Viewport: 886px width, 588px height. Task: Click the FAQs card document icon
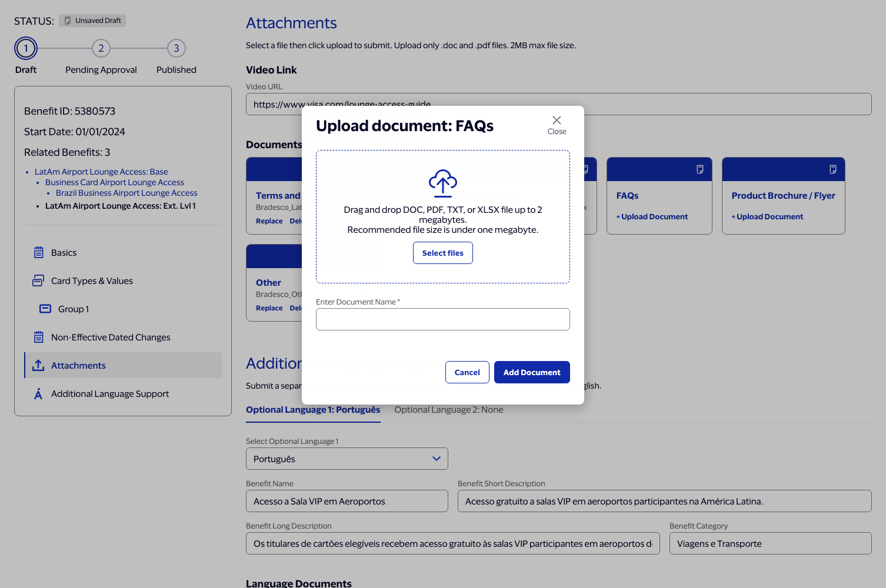pyautogui.click(x=700, y=169)
